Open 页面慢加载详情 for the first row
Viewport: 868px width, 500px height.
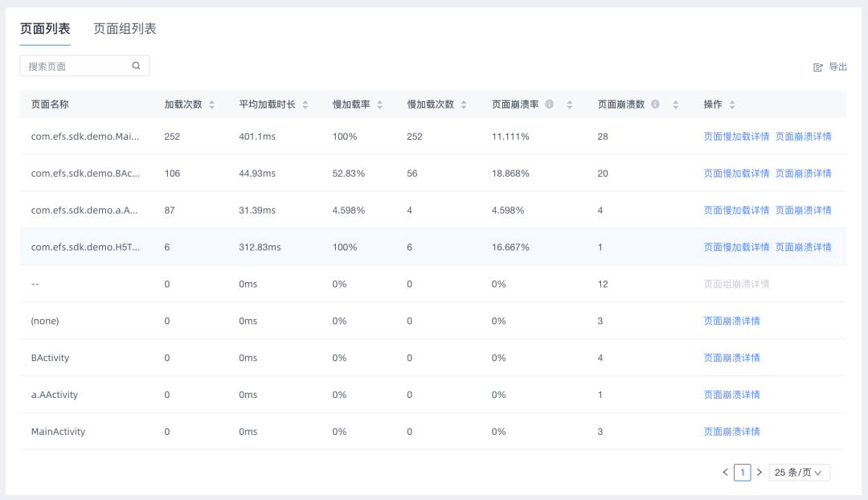tap(736, 137)
